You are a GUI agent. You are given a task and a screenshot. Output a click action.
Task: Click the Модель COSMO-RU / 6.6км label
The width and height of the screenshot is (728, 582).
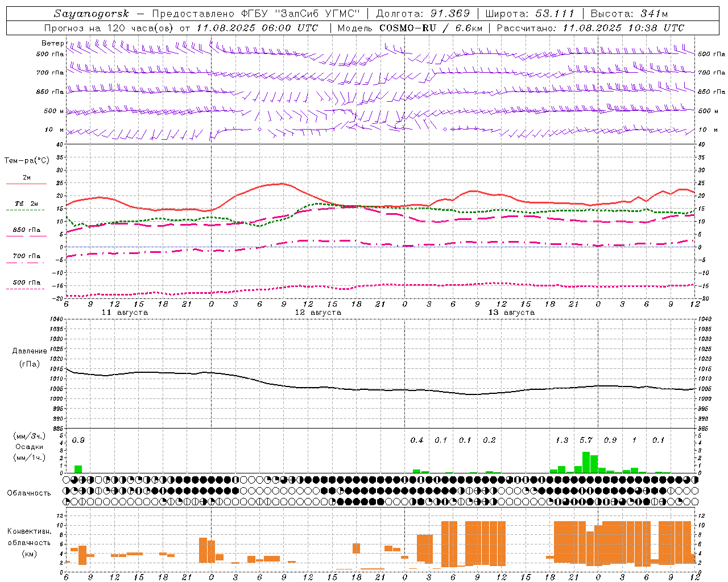point(410,28)
